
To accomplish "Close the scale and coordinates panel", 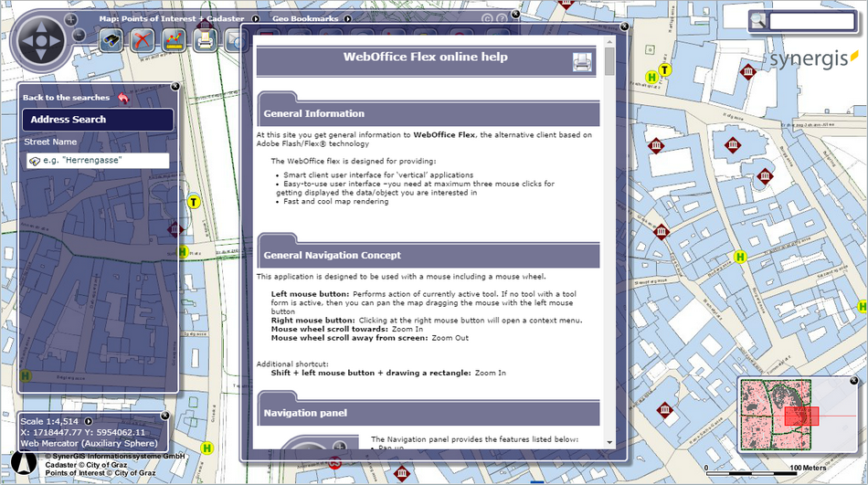I will tap(165, 416).
